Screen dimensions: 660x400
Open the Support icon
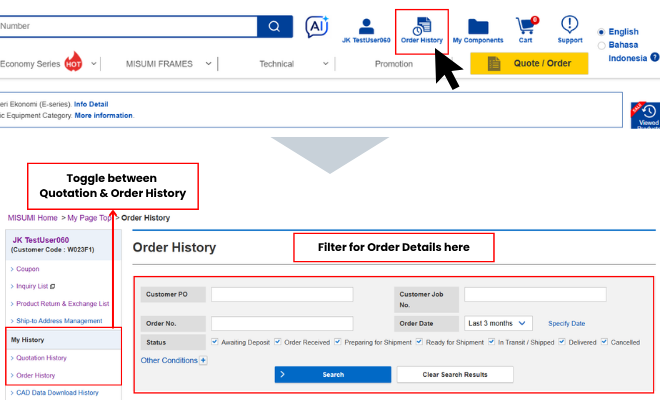(x=570, y=29)
